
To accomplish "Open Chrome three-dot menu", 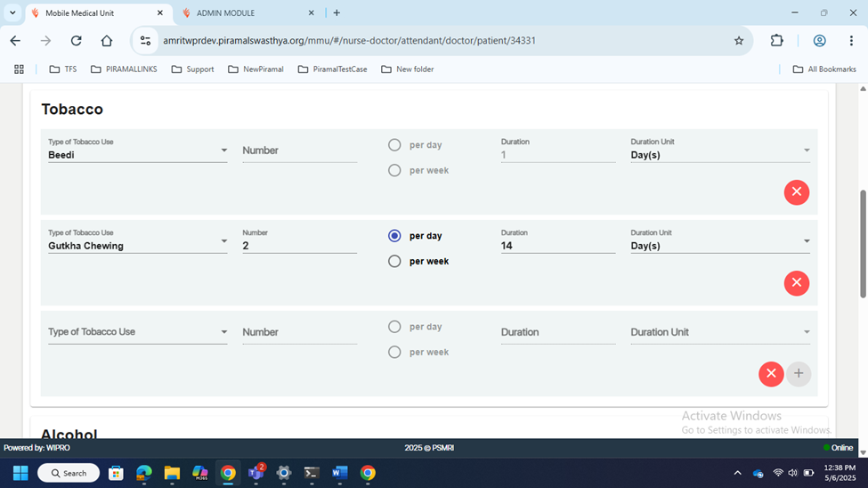I will pyautogui.click(x=851, y=40).
